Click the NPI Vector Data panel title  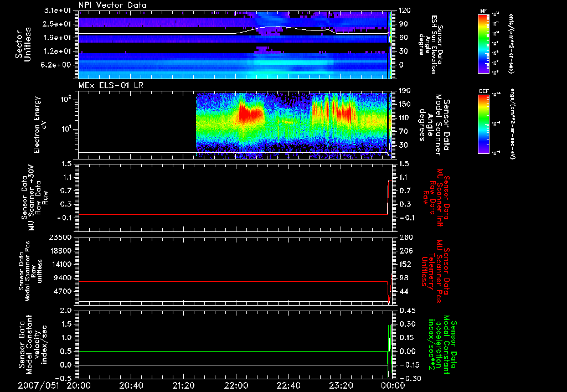pos(112,5)
